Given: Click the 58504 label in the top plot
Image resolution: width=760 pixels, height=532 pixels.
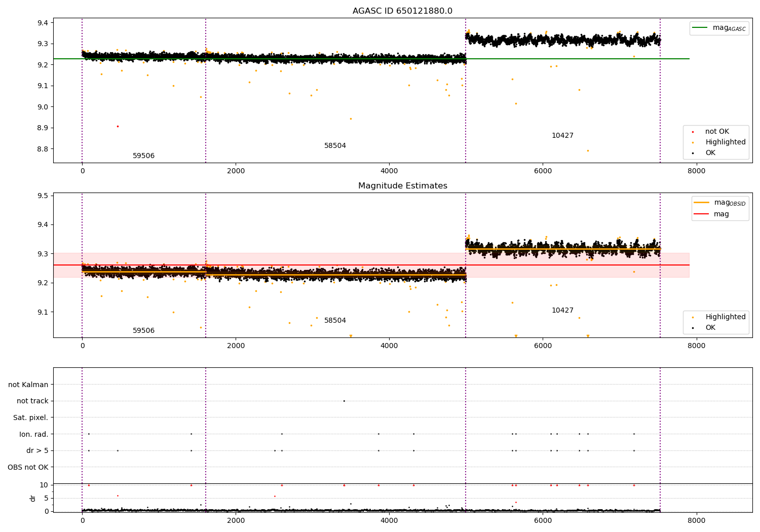Looking at the screenshot, I should [x=335, y=146].
